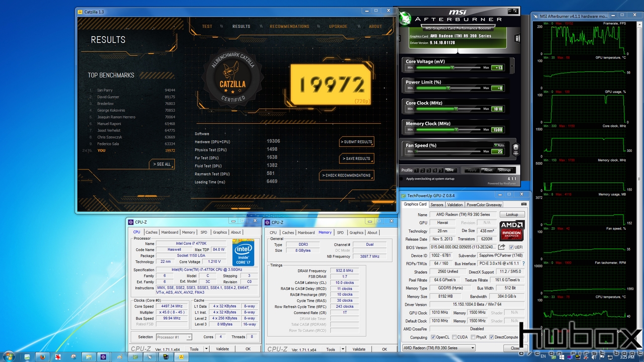This screenshot has width=644, height=362.
Task: Click the yellow Catzilla taskbar icon
Action: pyautogui.click(x=181, y=356)
